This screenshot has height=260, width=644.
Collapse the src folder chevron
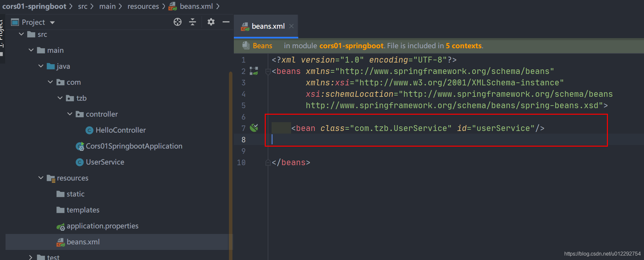(x=21, y=34)
